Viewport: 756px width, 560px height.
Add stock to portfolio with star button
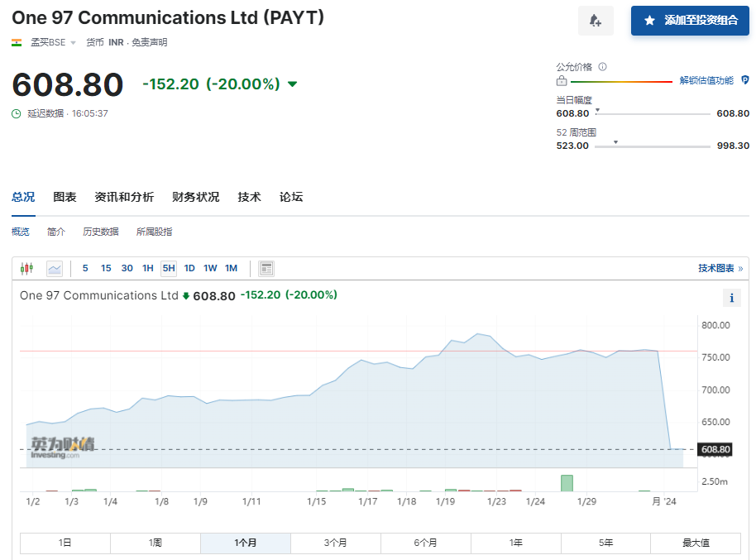pyautogui.click(x=690, y=21)
